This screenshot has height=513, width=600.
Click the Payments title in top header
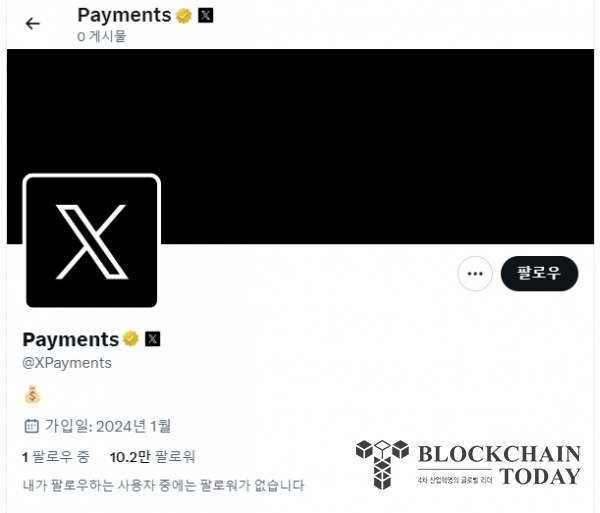click(124, 16)
